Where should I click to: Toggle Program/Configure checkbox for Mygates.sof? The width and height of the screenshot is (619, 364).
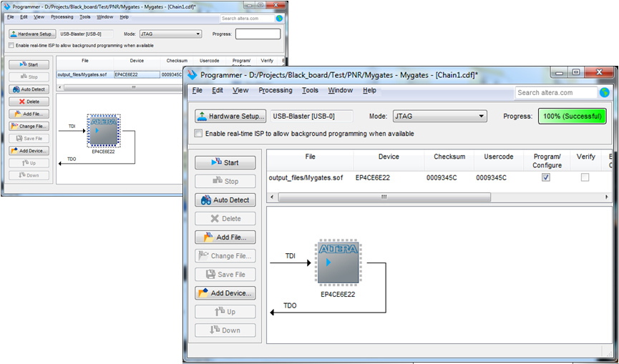click(x=545, y=177)
